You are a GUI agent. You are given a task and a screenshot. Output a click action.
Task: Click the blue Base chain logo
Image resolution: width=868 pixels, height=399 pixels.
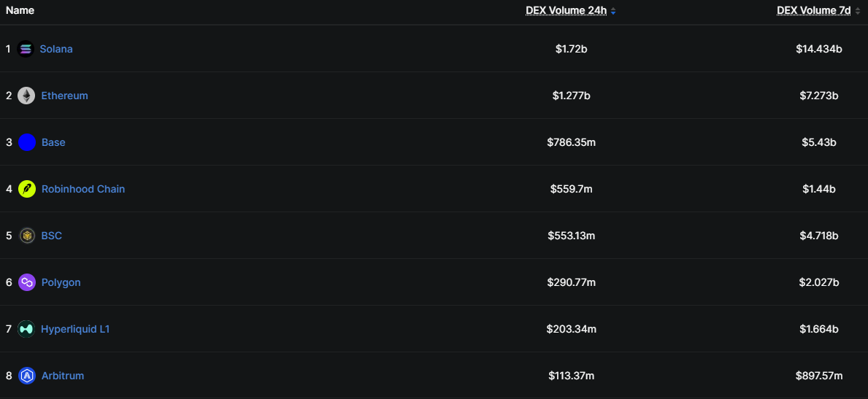(26, 142)
